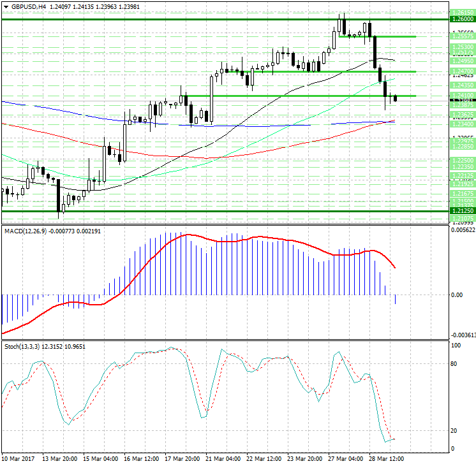Image resolution: width=476 pixels, height=466 pixels.
Task: Click the 1.21675 price label
Action: [x=463, y=194]
